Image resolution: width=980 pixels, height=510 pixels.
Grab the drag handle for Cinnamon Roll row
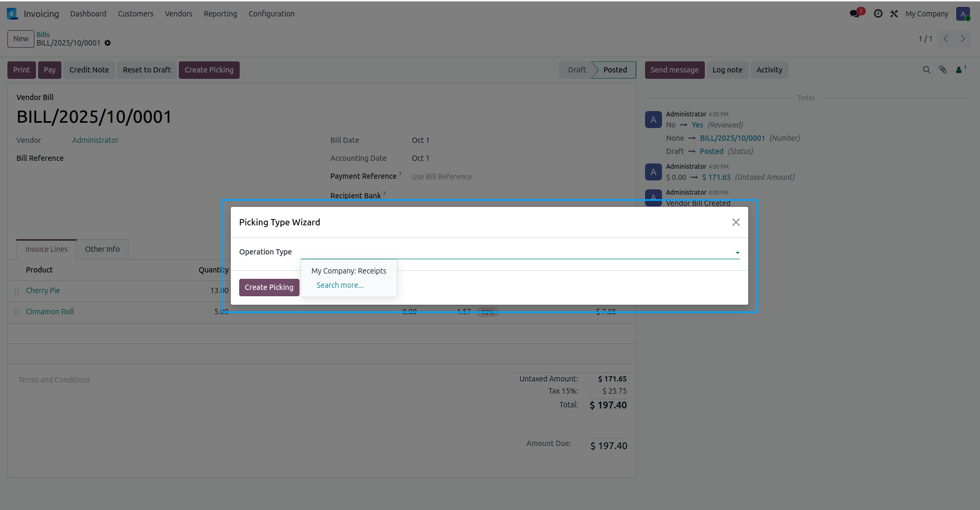16,312
